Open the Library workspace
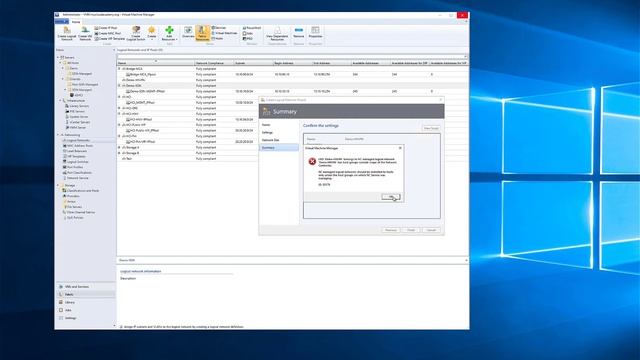Viewport: 640px width, 360px height. click(x=85, y=302)
